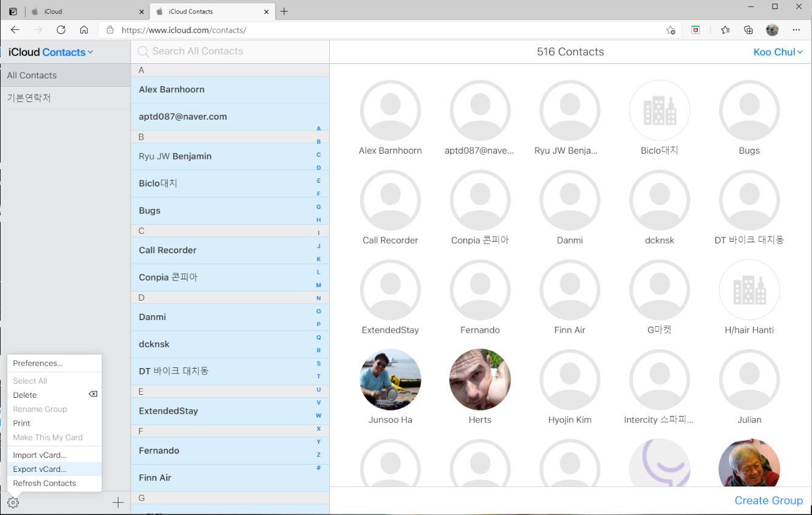The height and width of the screenshot is (515, 812).
Task: Choose Delete from settings menu
Action: click(54, 395)
